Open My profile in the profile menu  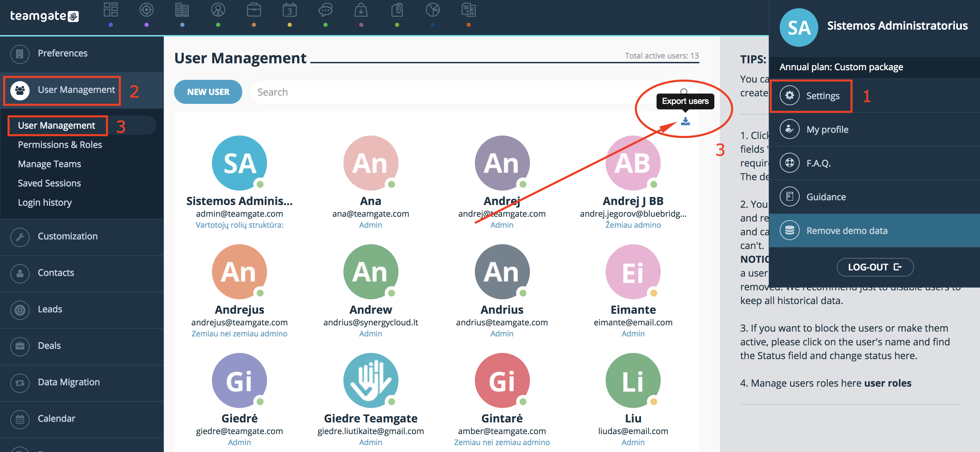(874, 129)
